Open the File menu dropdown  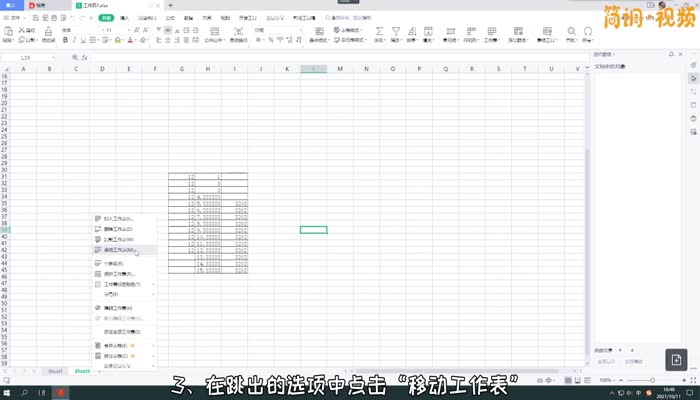[15, 18]
